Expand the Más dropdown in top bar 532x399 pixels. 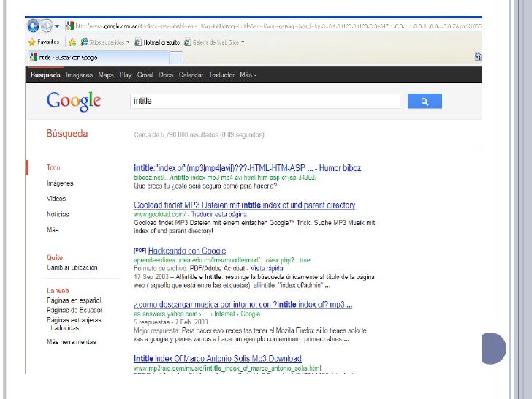(x=248, y=75)
